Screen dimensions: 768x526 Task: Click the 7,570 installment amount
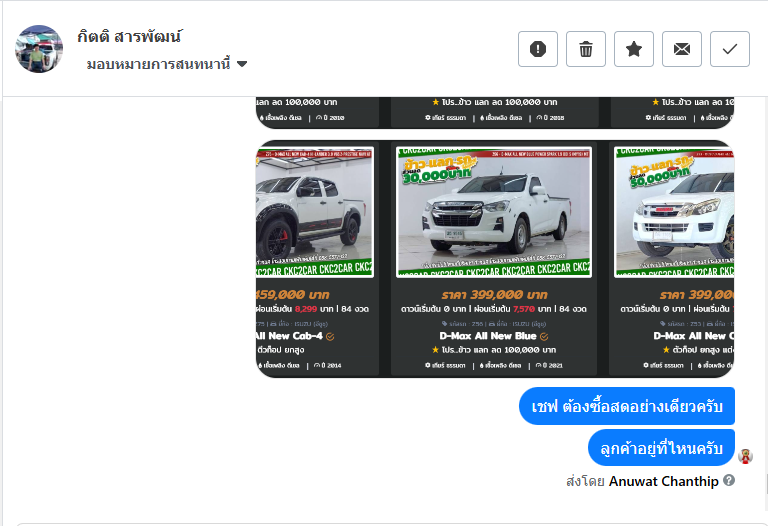tap(524, 309)
